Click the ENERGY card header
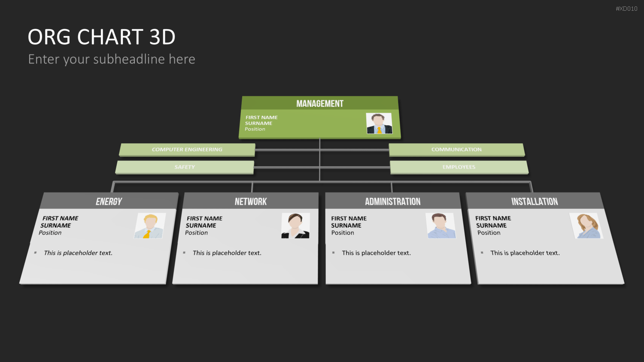 pos(109,201)
